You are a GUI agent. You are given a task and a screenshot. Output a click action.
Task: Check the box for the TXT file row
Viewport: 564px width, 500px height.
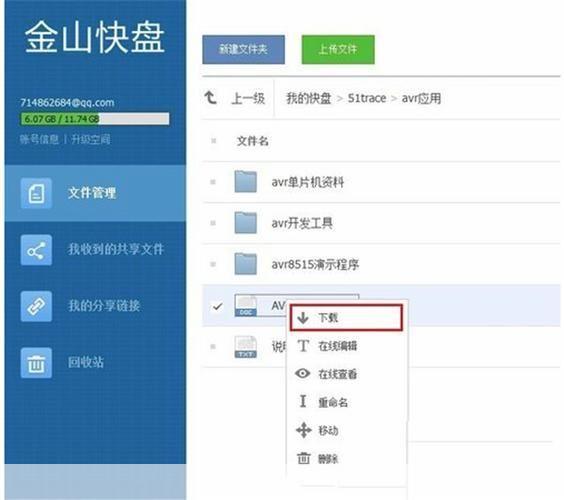point(213,347)
